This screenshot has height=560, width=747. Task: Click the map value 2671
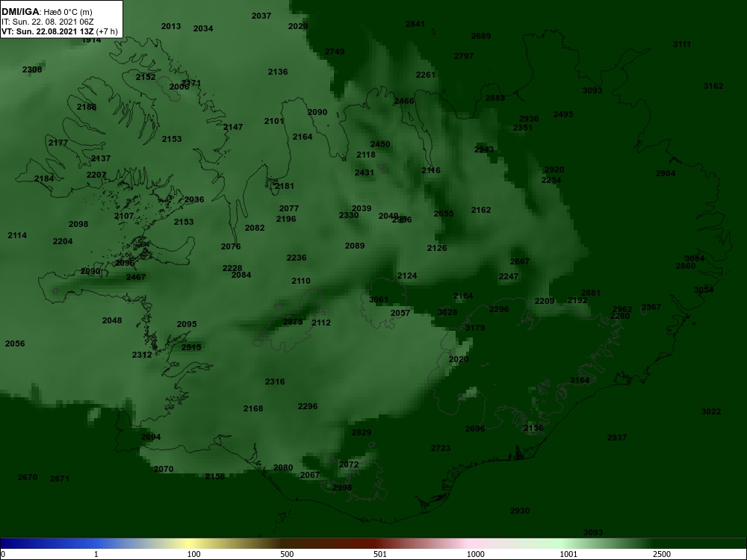(x=60, y=479)
